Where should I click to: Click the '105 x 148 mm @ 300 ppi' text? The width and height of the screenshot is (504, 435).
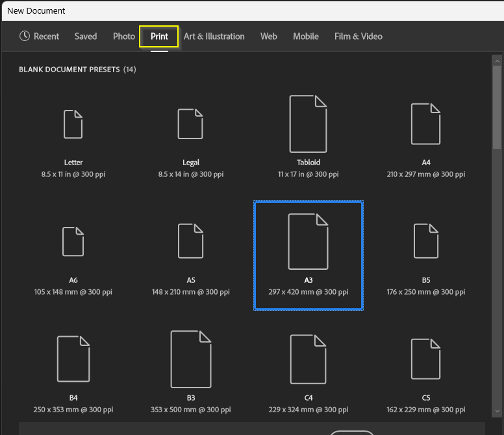click(x=73, y=292)
